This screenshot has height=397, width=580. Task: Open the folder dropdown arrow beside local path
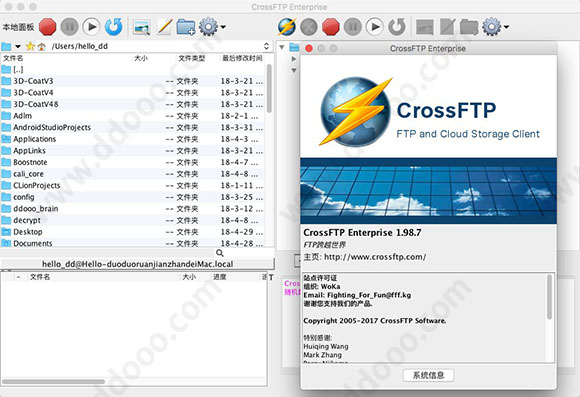(x=18, y=47)
